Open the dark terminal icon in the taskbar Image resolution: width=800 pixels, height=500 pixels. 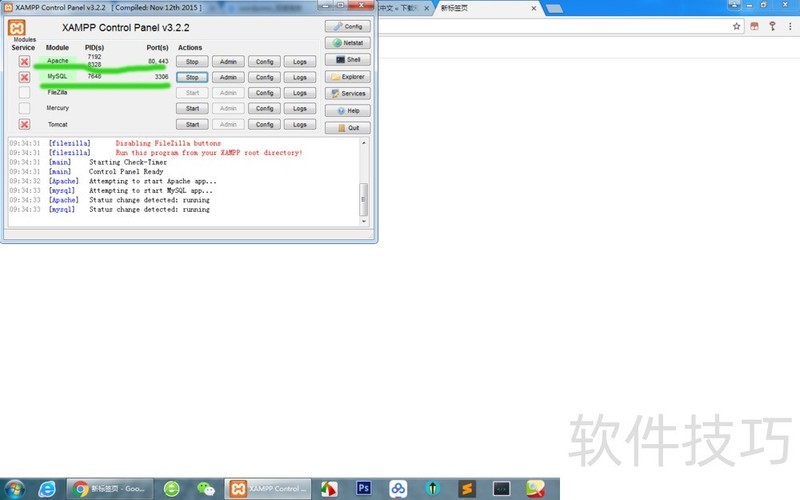pyautogui.click(x=502, y=489)
